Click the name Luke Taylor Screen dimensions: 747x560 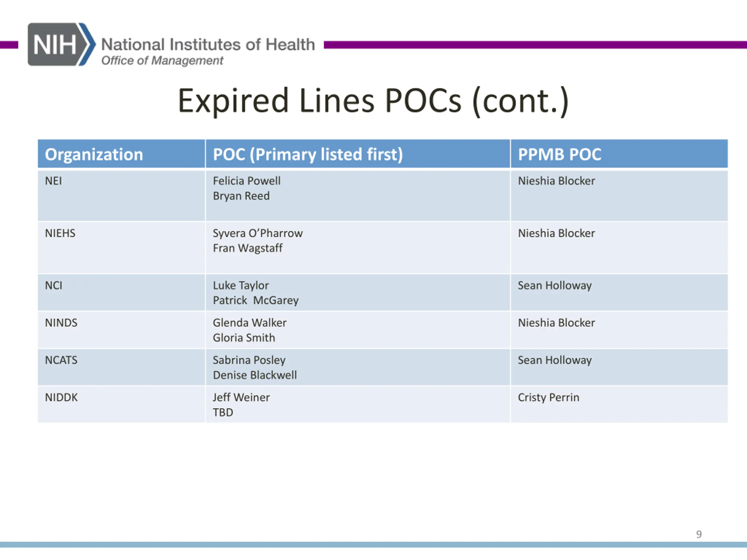pyautogui.click(x=240, y=286)
